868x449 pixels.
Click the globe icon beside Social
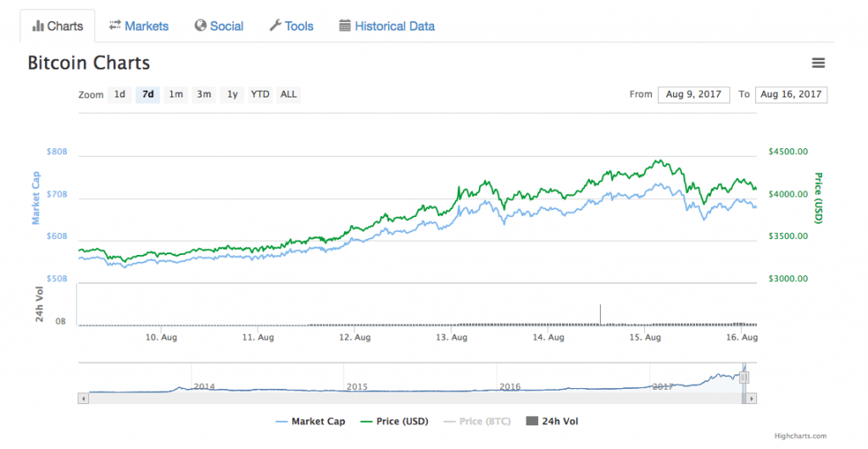pyautogui.click(x=200, y=25)
